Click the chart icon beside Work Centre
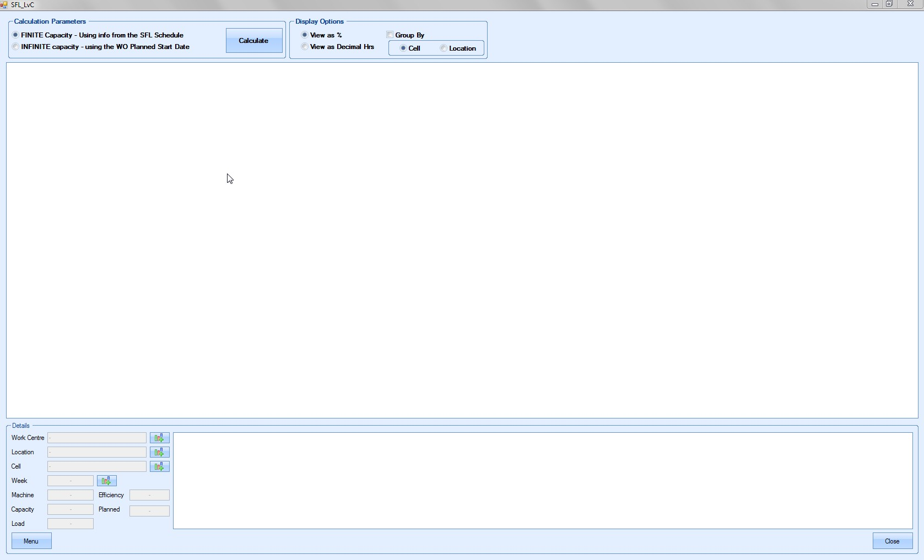924x560 pixels. [x=159, y=438]
